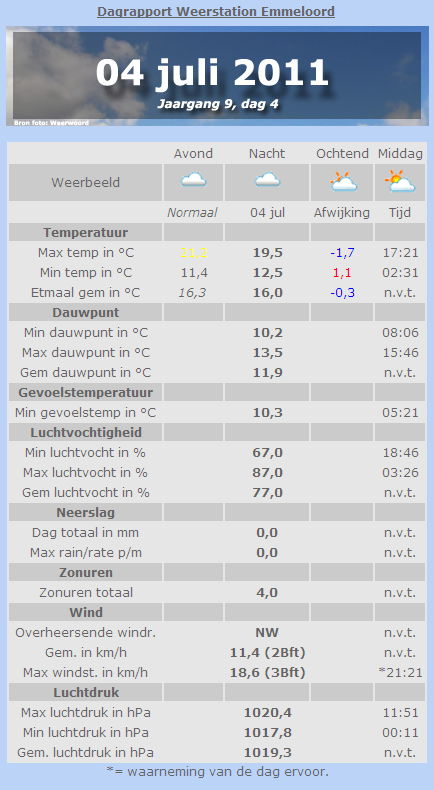This screenshot has height=790, width=434.
Task: Select the Temperatuur section header
Action: (86, 233)
